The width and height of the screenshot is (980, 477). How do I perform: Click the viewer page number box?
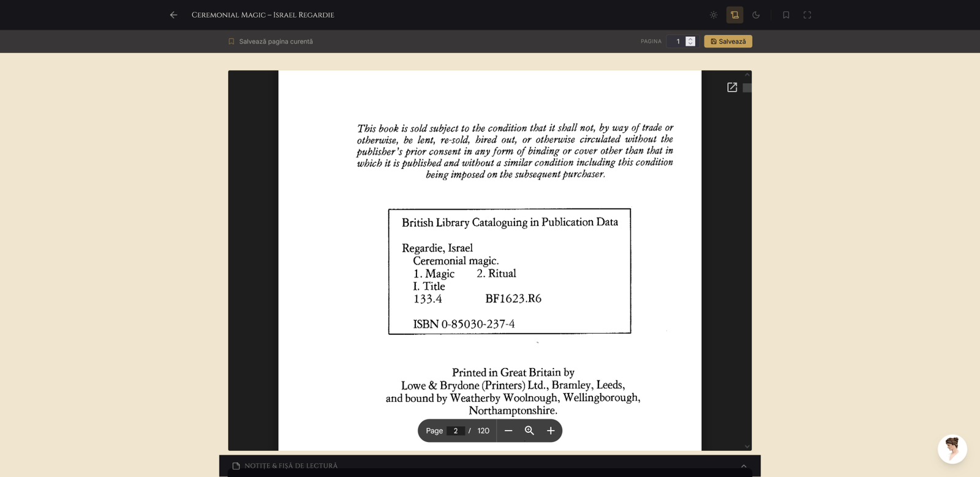tap(456, 430)
